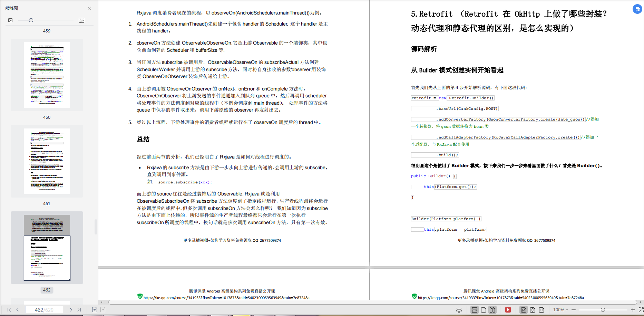This screenshot has width=644, height=316.
Task: Open the ke.qq.com link on left page
Action: (x=226, y=298)
